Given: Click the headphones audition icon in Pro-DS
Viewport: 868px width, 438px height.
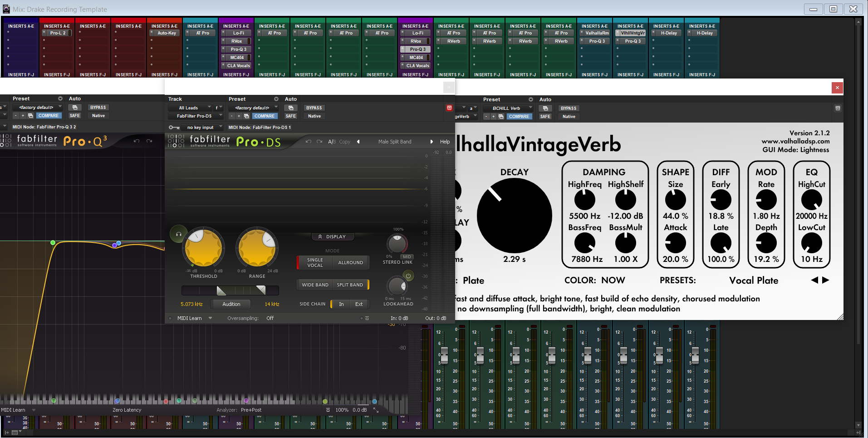Looking at the screenshot, I should [178, 234].
